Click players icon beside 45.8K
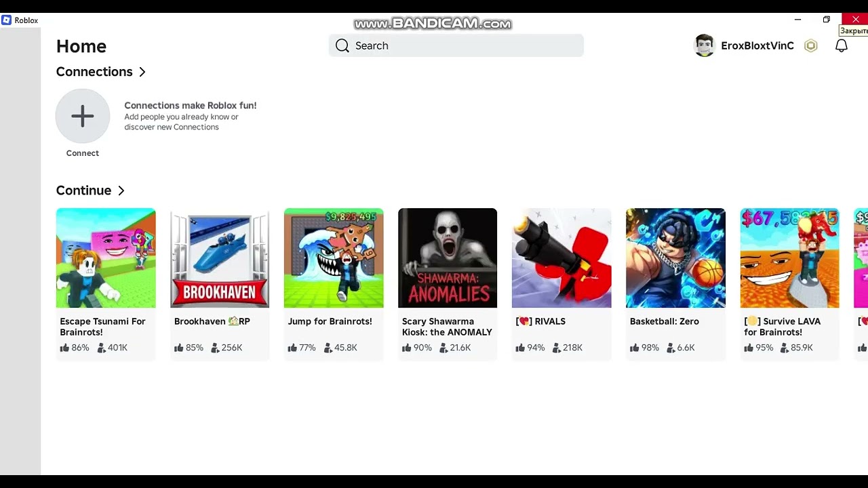Image resolution: width=868 pixels, height=488 pixels. tap(328, 348)
